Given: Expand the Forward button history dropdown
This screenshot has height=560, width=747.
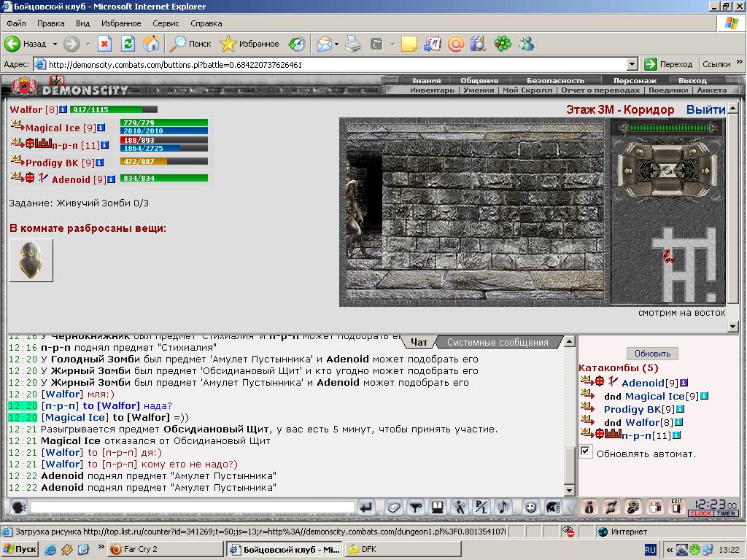Looking at the screenshot, I should point(88,44).
